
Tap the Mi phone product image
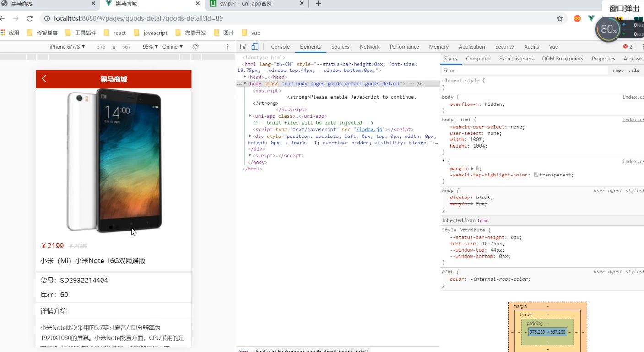(114, 160)
